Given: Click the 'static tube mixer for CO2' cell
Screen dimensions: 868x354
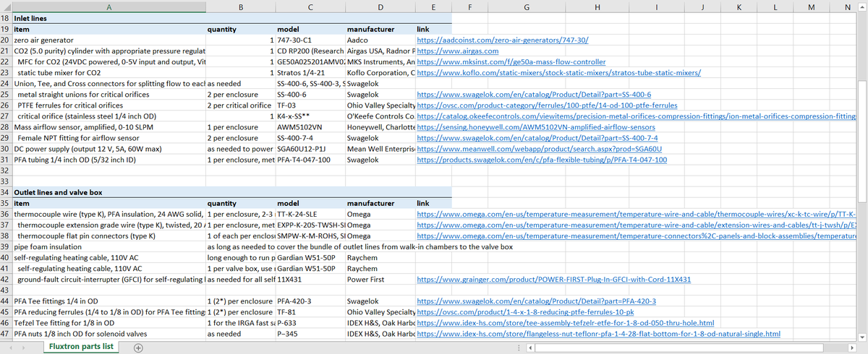Looking at the screenshot, I should coord(109,73).
